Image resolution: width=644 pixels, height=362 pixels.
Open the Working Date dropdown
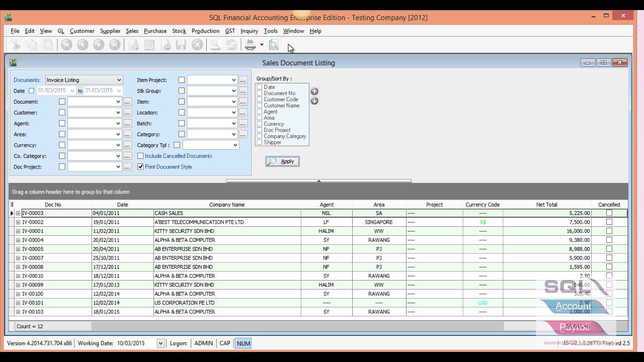pyautogui.click(x=160, y=343)
